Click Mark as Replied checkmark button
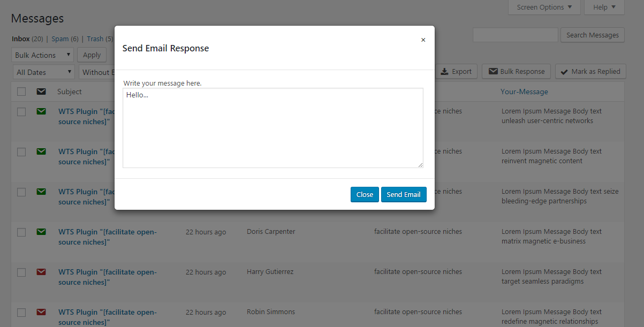 590,72
